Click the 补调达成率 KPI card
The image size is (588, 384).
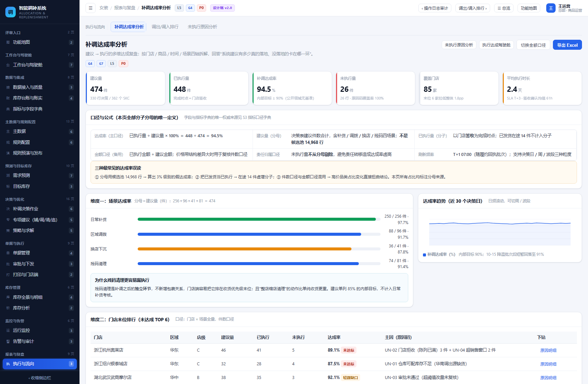click(292, 88)
